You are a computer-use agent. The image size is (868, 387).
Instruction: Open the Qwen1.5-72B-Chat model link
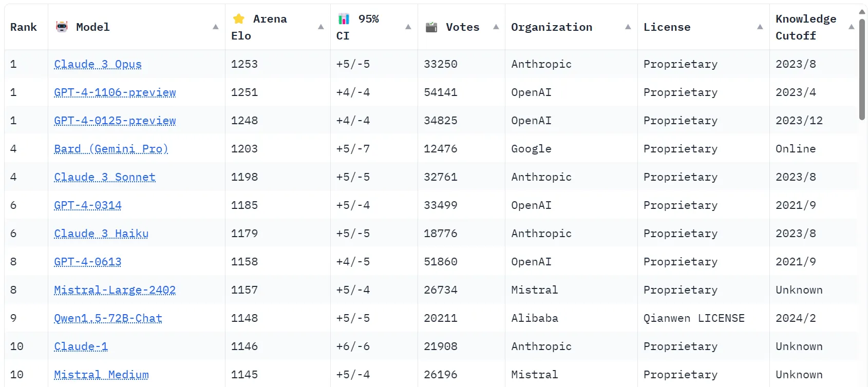(108, 318)
